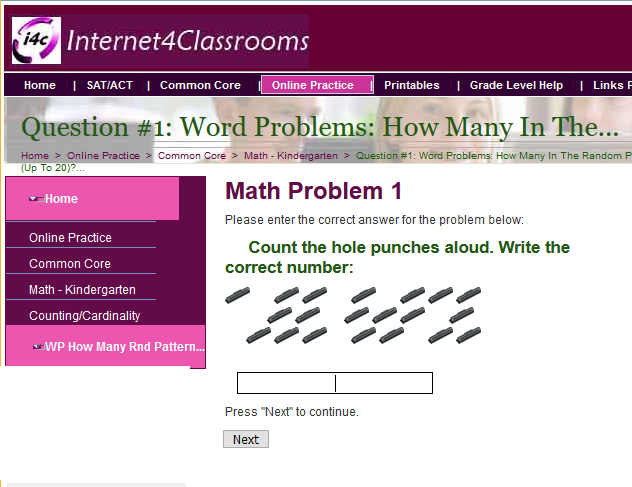Go to Common Core in top navigation
This screenshot has height=487, width=632.
[200, 85]
